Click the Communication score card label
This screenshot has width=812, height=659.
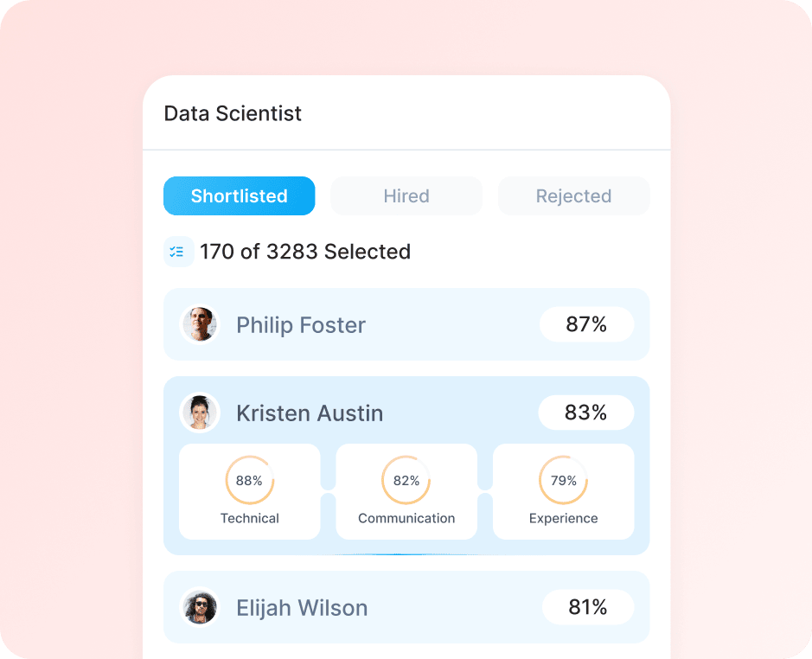(x=406, y=518)
